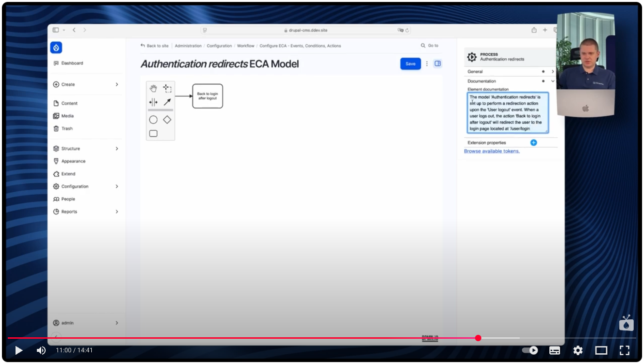Save the Authentication redirects ECA model

[410, 64]
